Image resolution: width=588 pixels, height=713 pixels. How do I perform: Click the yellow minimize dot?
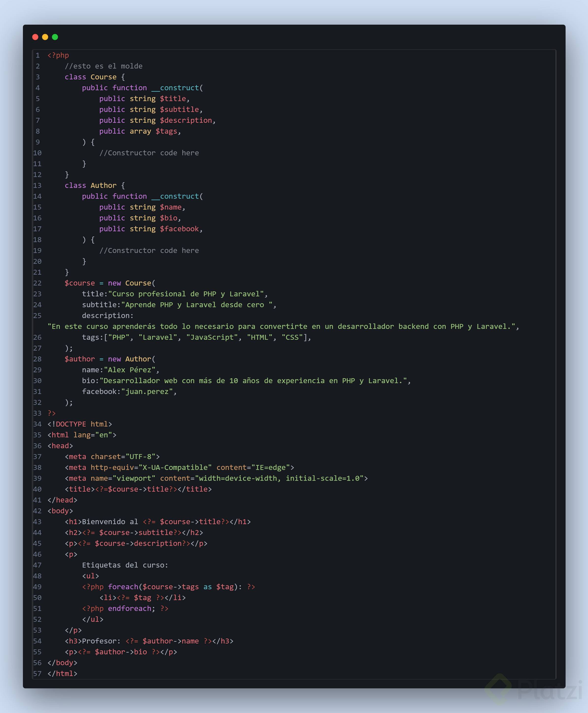[x=45, y=37]
